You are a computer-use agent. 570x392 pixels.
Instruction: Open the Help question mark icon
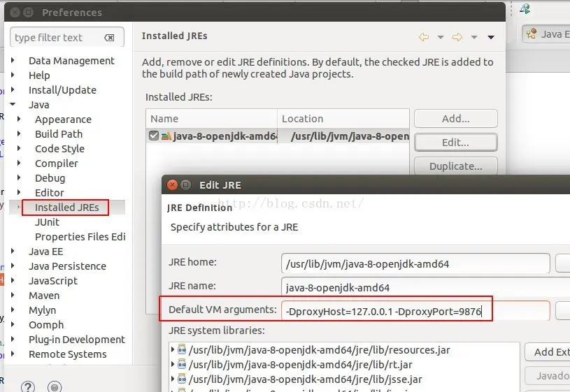pyautogui.click(x=28, y=386)
